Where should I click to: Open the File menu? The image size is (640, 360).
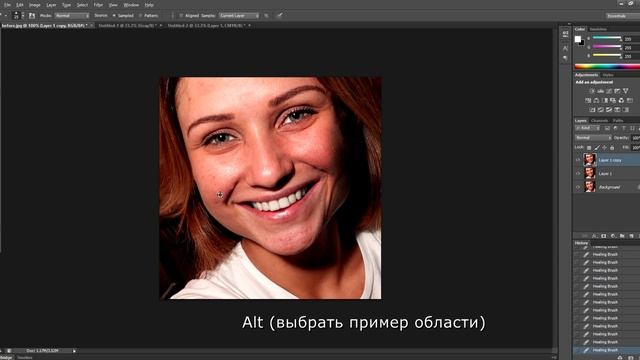click(7, 5)
